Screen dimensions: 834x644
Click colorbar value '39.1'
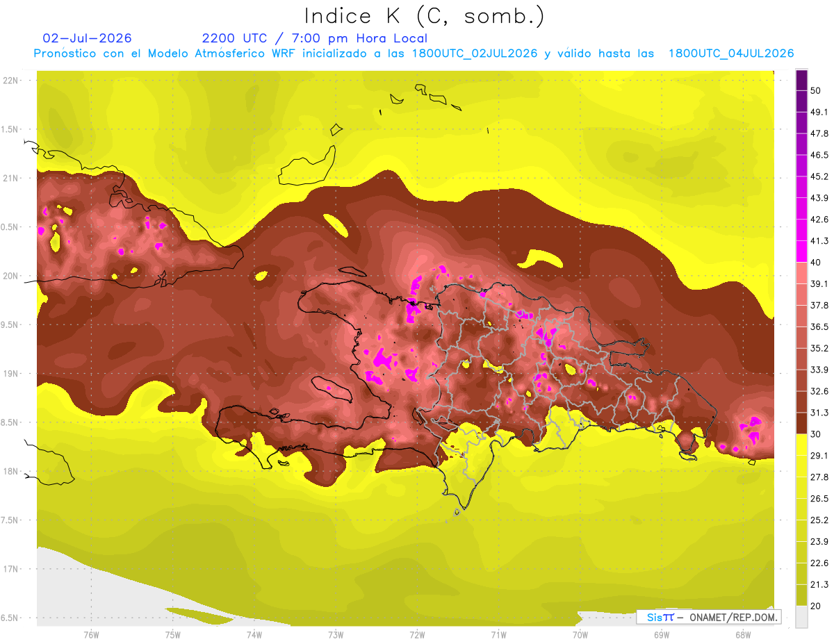click(819, 283)
